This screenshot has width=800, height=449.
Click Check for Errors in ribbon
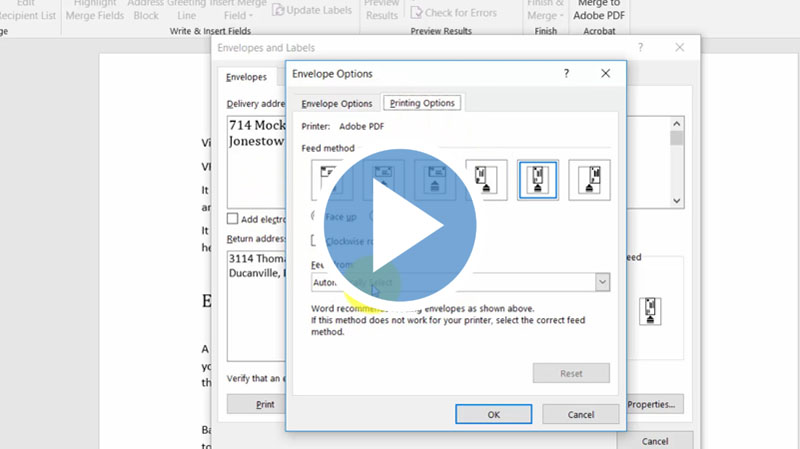coord(457,13)
